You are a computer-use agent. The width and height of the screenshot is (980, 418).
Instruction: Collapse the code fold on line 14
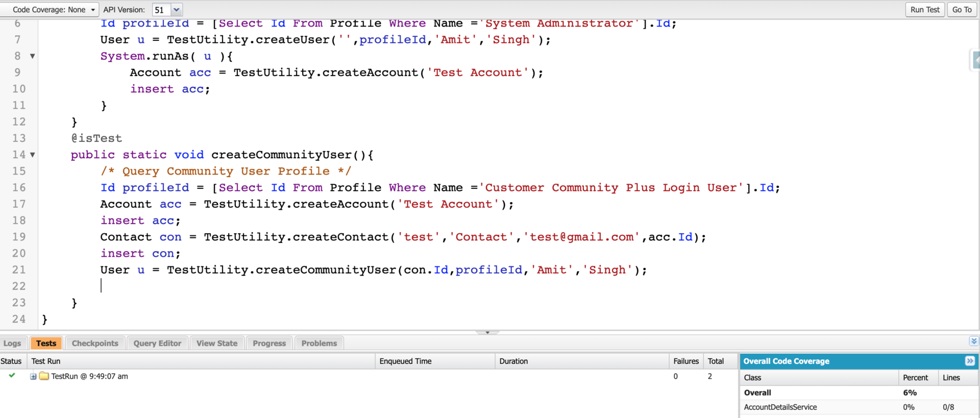(33, 155)
